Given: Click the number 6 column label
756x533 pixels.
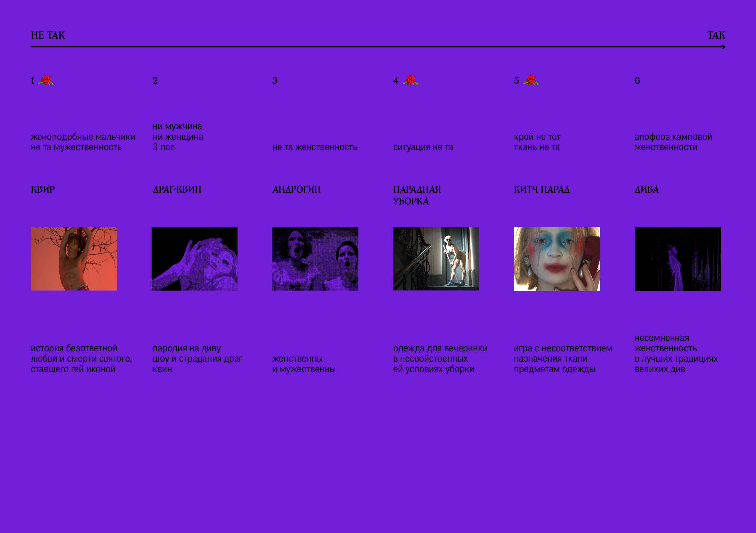Looking at the screenshot, I should (x=637, y=81).
